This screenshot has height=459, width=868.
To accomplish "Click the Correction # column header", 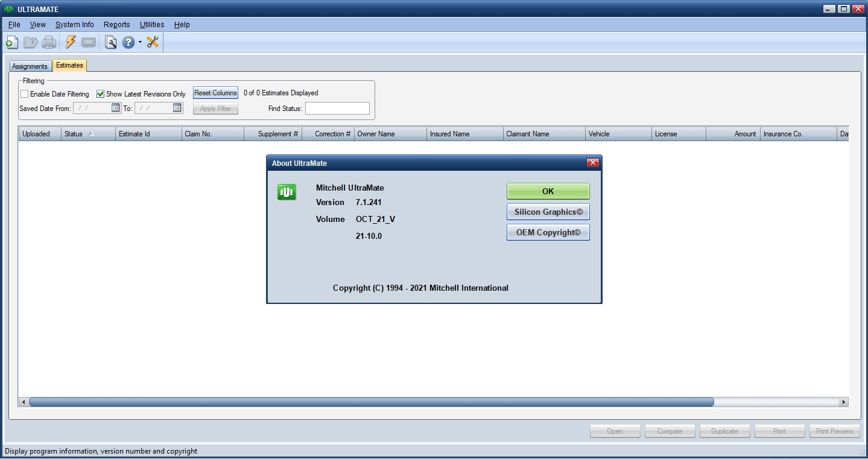I will (x=328, y=134).
